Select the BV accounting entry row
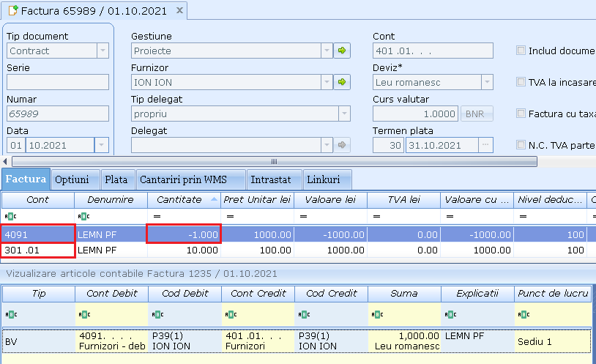 pos(297,341)
